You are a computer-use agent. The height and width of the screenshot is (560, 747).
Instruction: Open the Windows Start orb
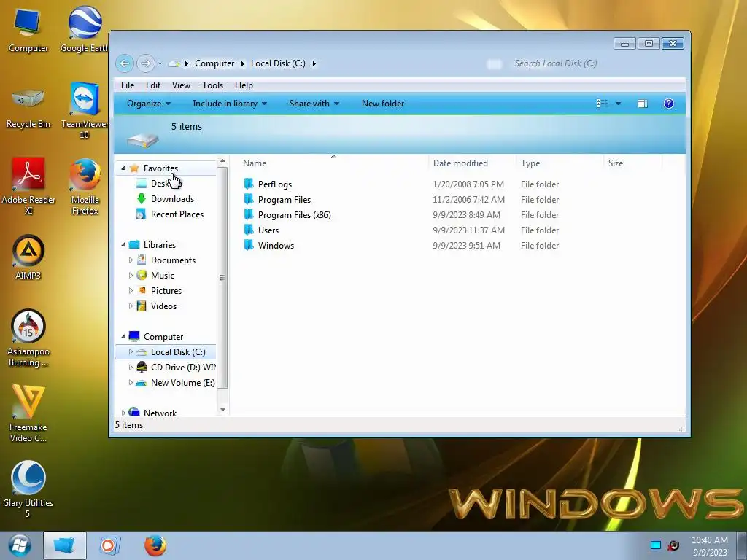[20, 545]
